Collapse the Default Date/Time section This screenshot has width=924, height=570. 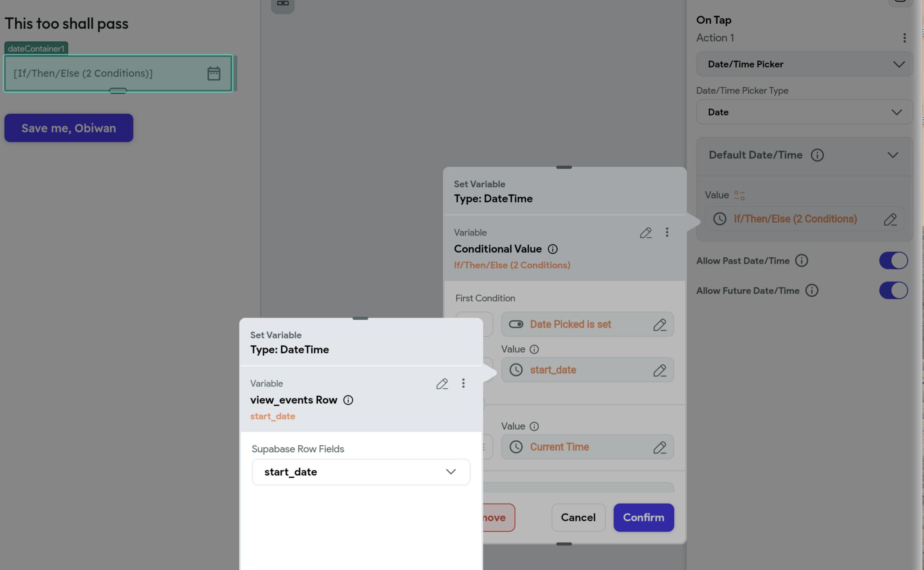893,155
